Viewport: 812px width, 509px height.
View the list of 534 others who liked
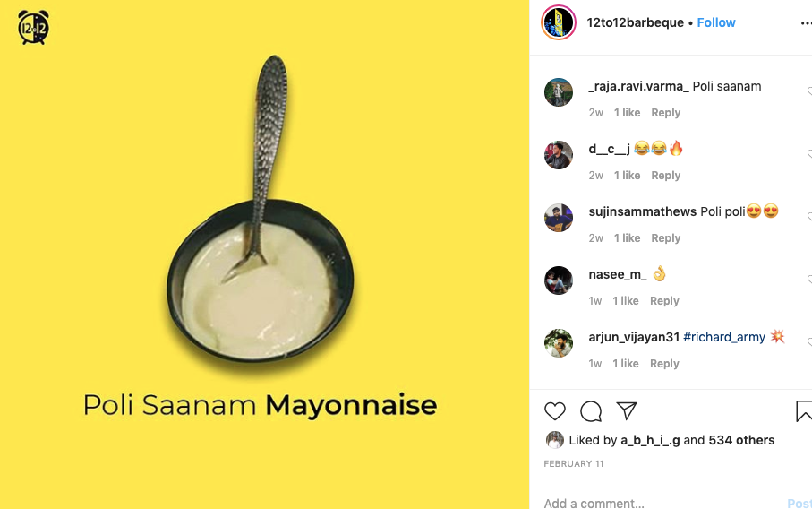tap(741, 440)
